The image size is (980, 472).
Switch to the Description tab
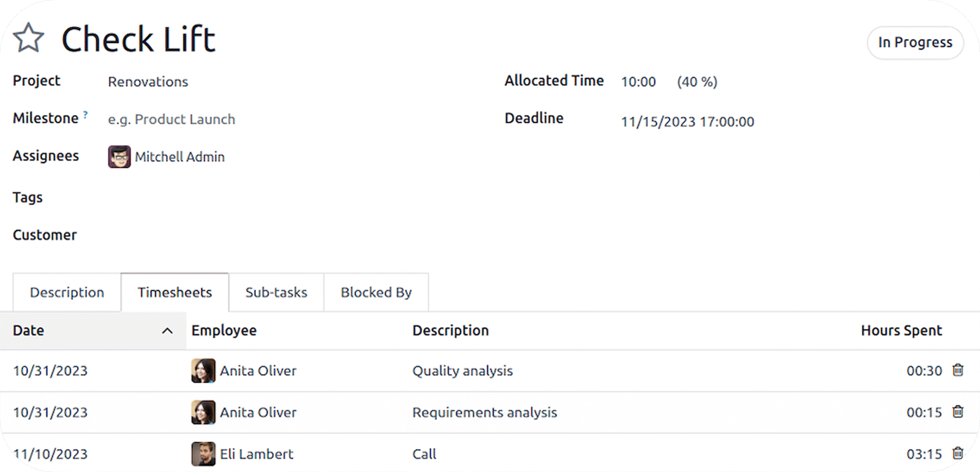(x=67, y=292)
